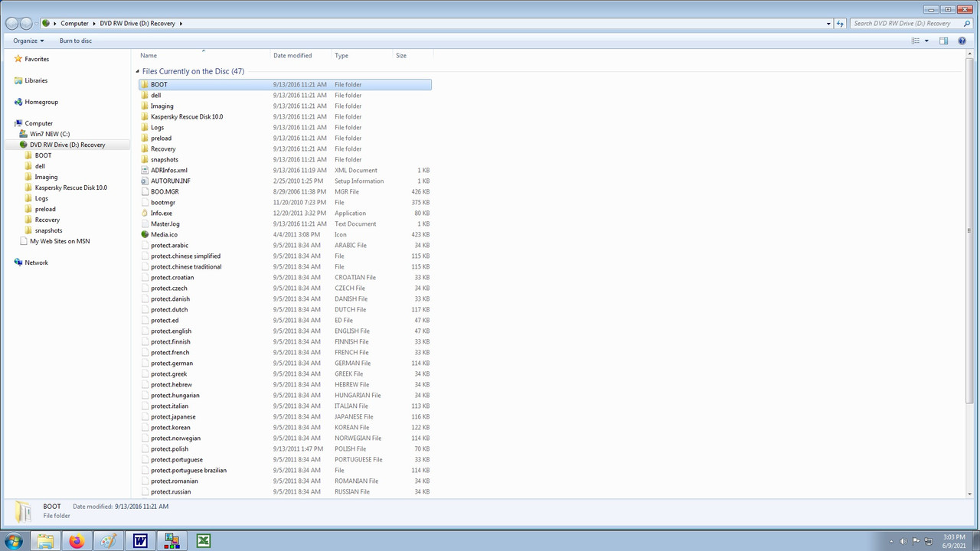Image resolution: width=980 pixels, height=551 pixels.
Task: Click the Network icon in the sidebar
Action: [18, 262]
